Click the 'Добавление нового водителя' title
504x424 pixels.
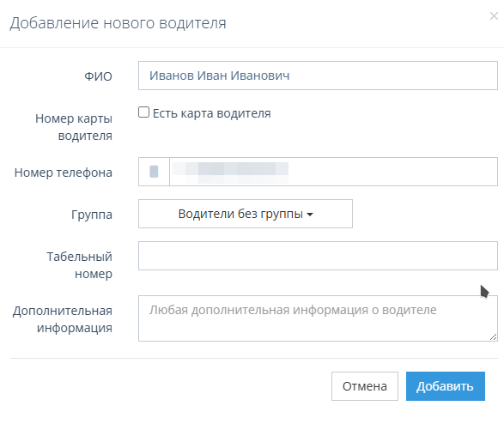tap(118, 23)
